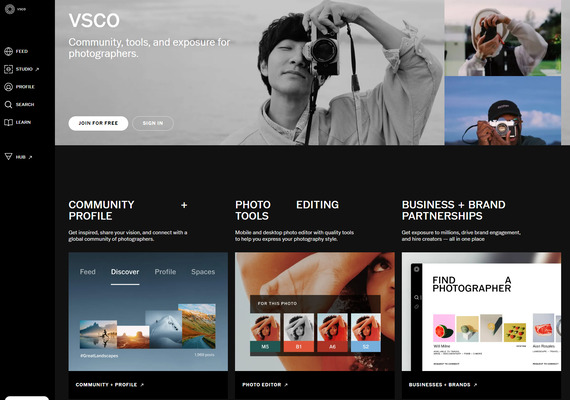Open the Studio icon in the sidebar
Viewport: 570px width, 400px height.
pyautogui.click(x=8, y=69)
